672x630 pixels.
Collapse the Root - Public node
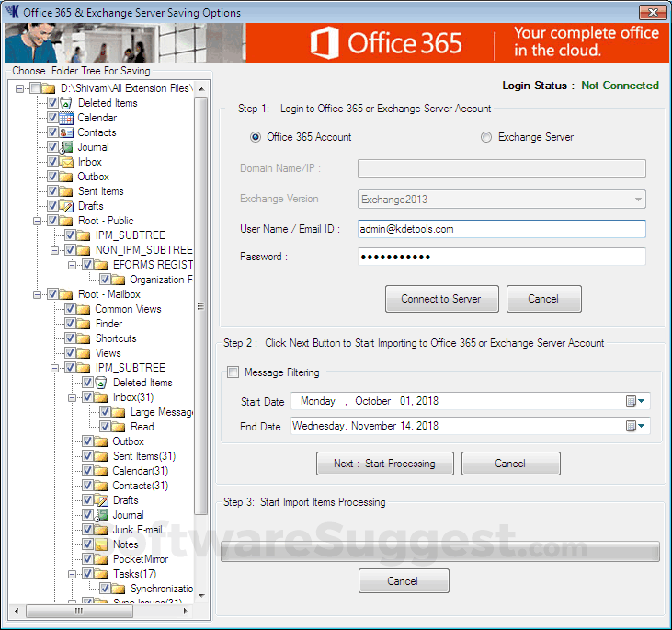[x=38, y=222]
